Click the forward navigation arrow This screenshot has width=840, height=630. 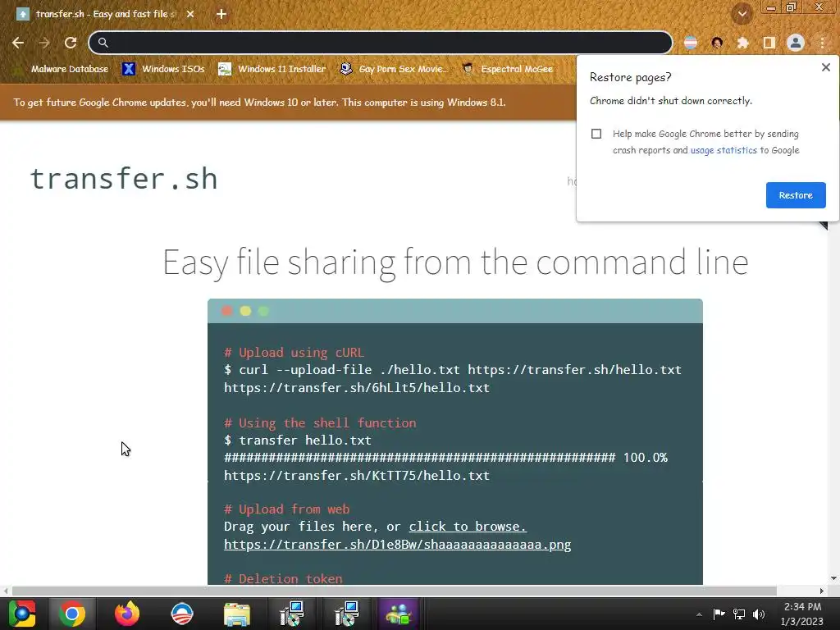[x=44, y=43]
